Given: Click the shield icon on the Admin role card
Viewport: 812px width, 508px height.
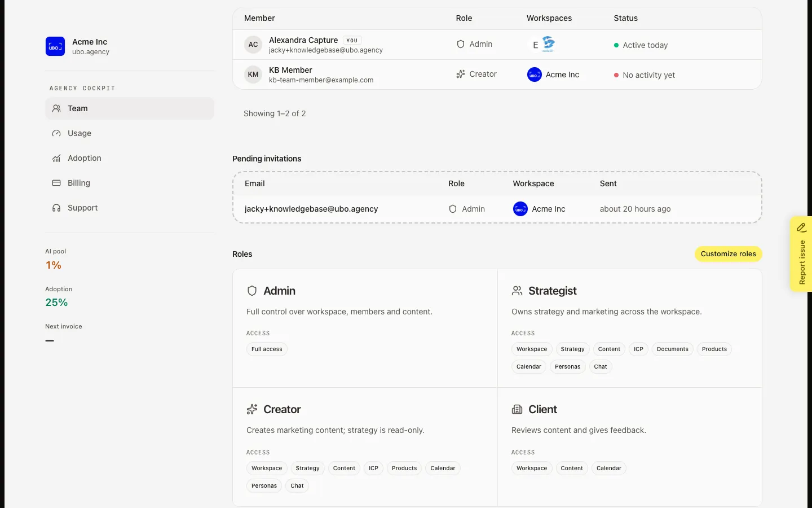Looking at the screenshot, I should click(252, 291).
